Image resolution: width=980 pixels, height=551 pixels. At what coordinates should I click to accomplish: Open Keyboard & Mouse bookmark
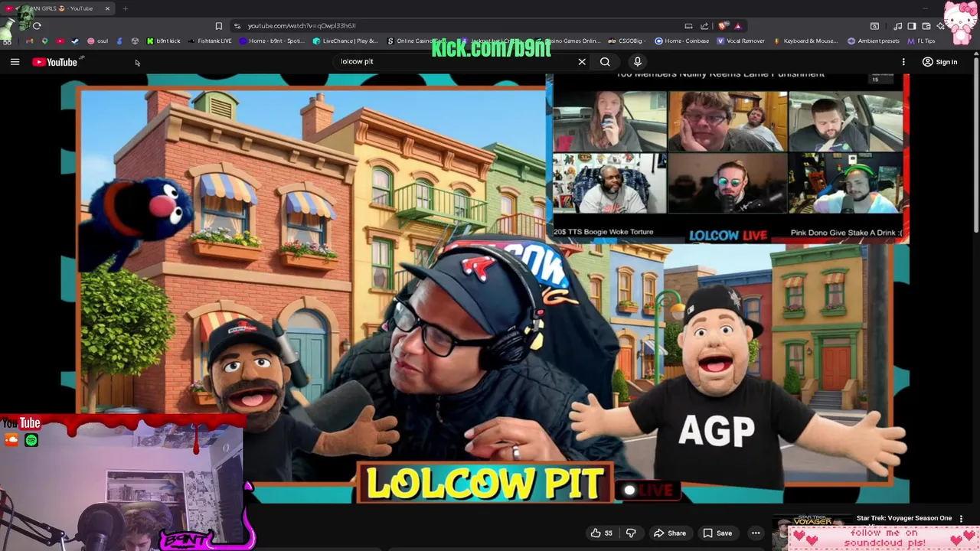coord(806,41)
